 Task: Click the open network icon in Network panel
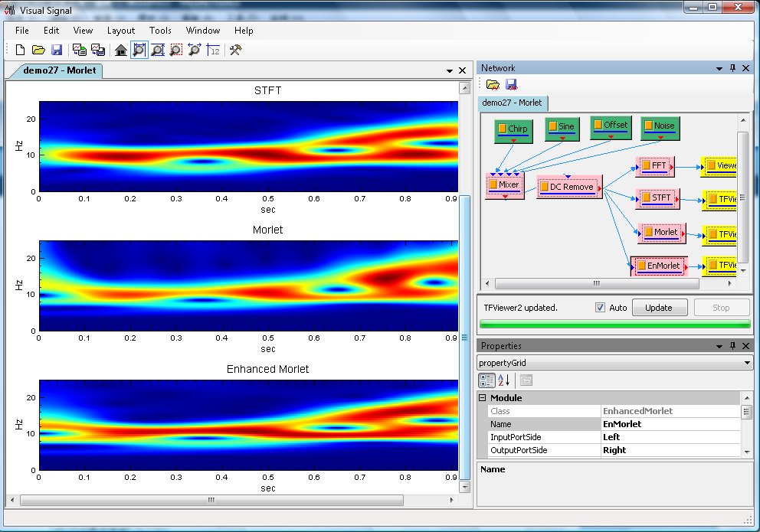point(493,85)
